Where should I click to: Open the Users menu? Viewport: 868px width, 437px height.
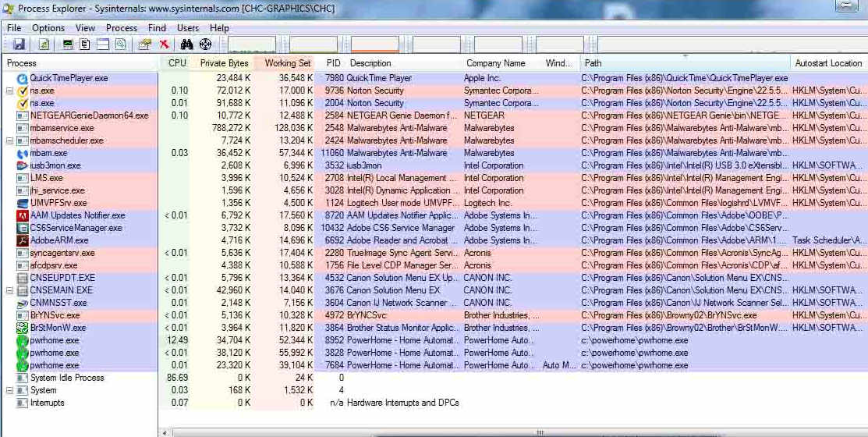coord(188,27)
